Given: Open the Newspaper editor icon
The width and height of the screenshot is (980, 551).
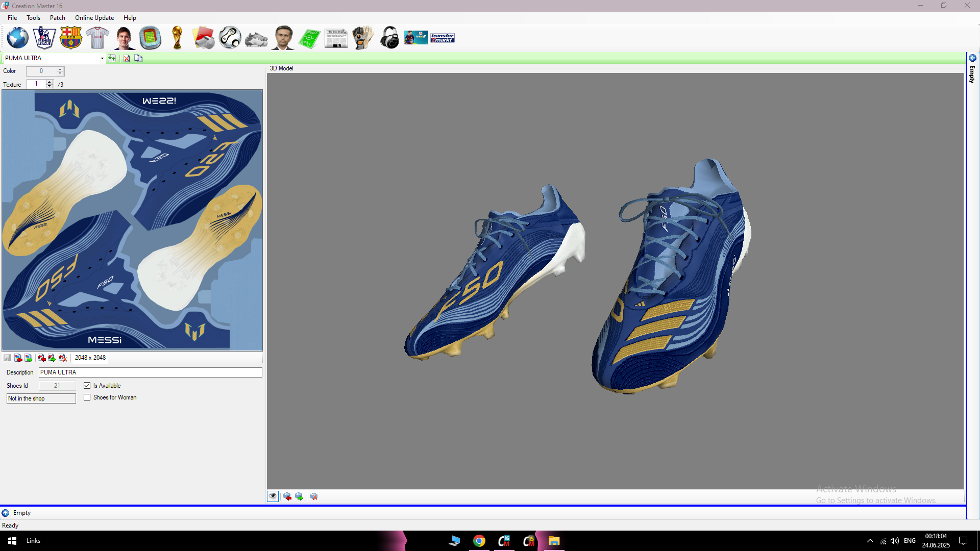Looking at the screenshot, I should tap(336, 38).
